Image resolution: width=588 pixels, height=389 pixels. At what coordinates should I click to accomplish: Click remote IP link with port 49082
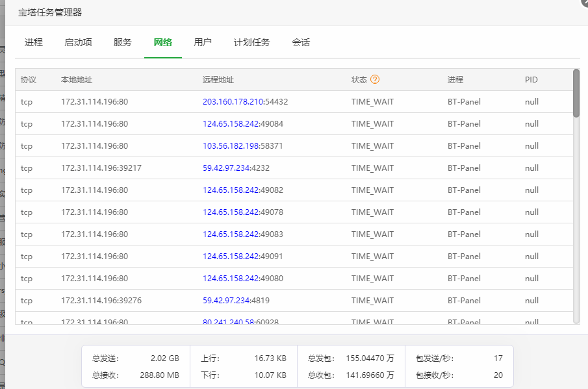point(231,190)
